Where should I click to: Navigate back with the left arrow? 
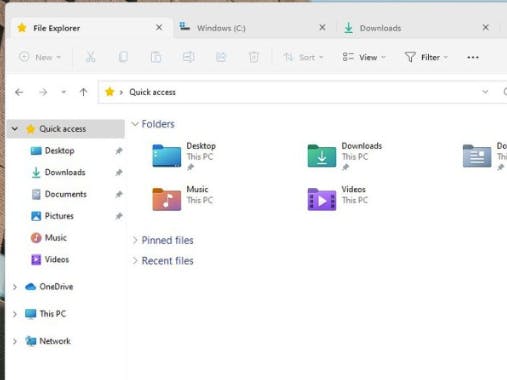tap(19, 92)
